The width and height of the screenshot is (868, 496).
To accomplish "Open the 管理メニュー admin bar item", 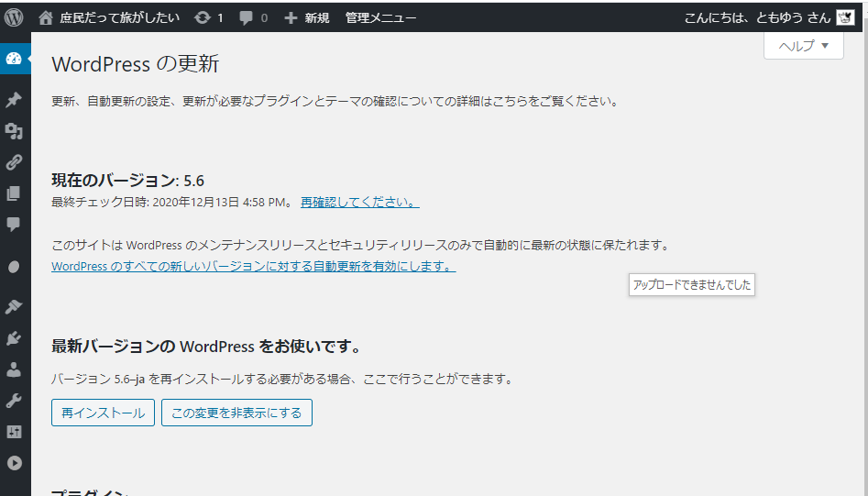I will [381, 17].
